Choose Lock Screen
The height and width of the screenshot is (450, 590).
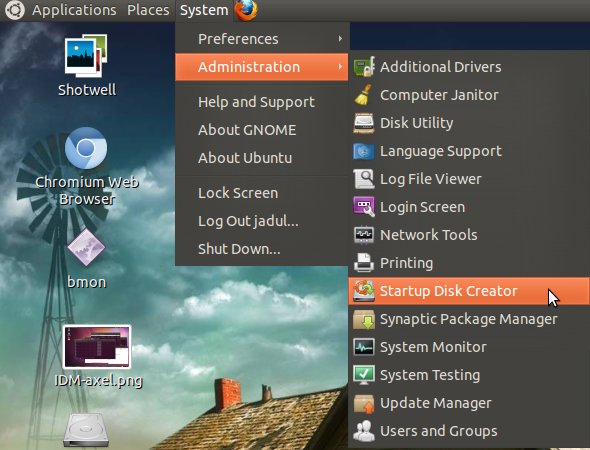click(262, 193)
